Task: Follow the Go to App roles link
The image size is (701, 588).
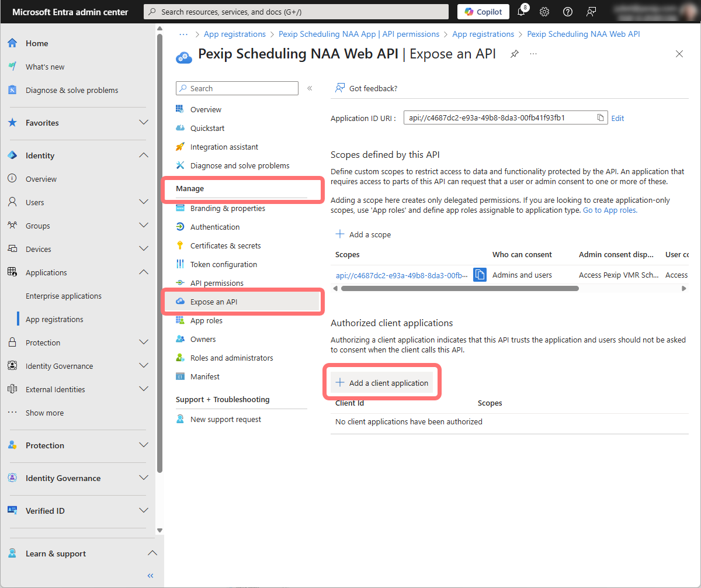Action: (610, 210)
